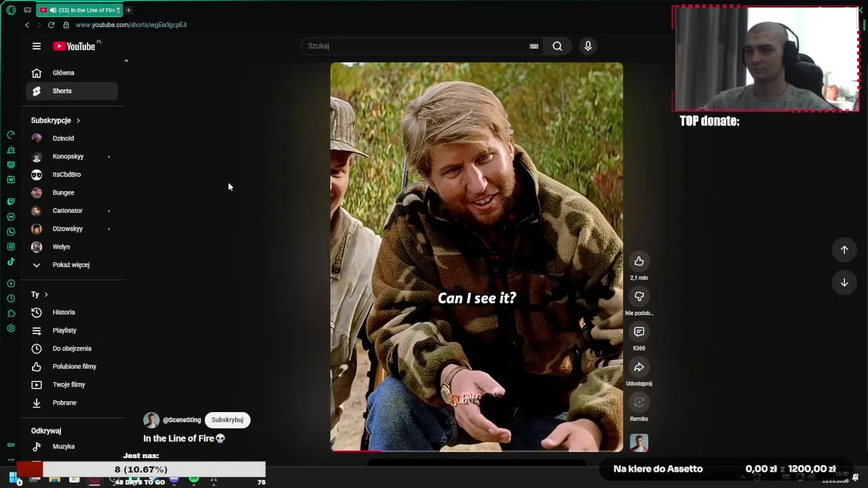Open Opera sidebar settings gear
This screenshot has width=868, height=488.
[11, 328]
